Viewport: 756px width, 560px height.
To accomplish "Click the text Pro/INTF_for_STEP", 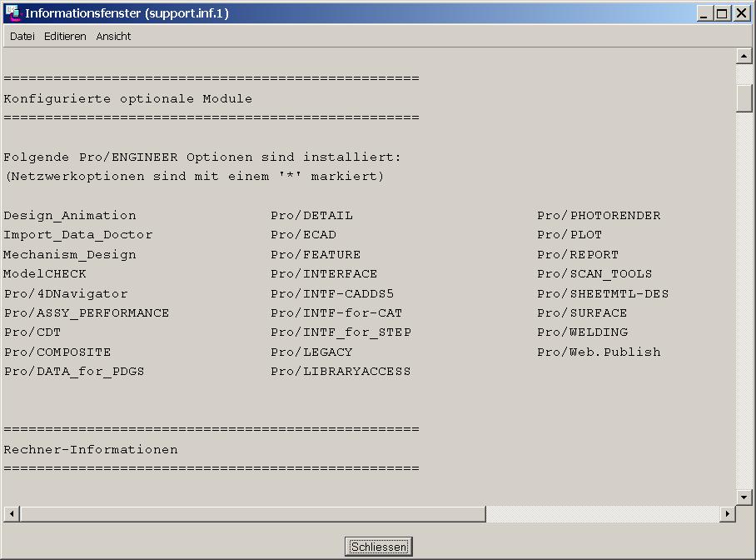I will (x=341, y=332).
